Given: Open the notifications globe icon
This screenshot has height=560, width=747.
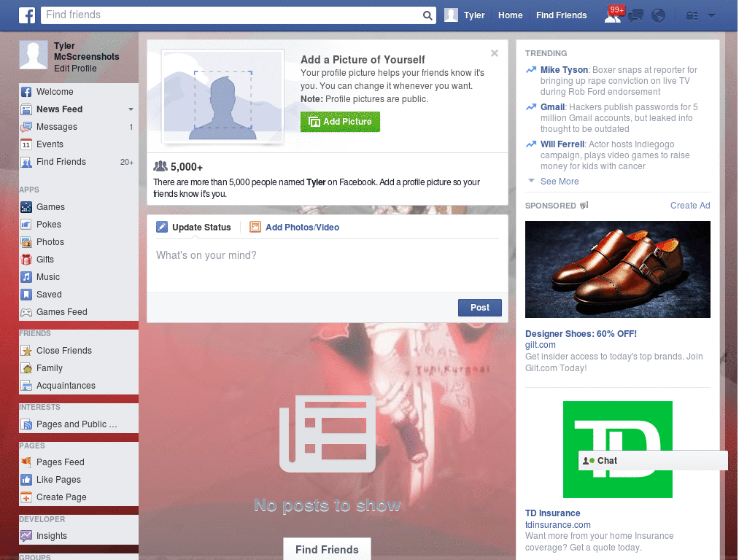Looking at the screenshot, I should pyautogui.click(x=659, y=16).
